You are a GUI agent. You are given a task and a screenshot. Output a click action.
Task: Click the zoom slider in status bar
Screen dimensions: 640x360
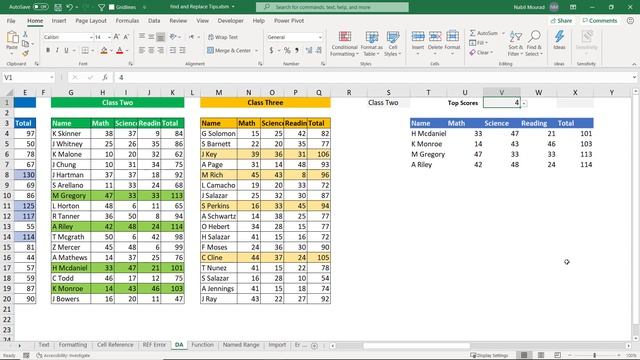[x=595, y=355]
